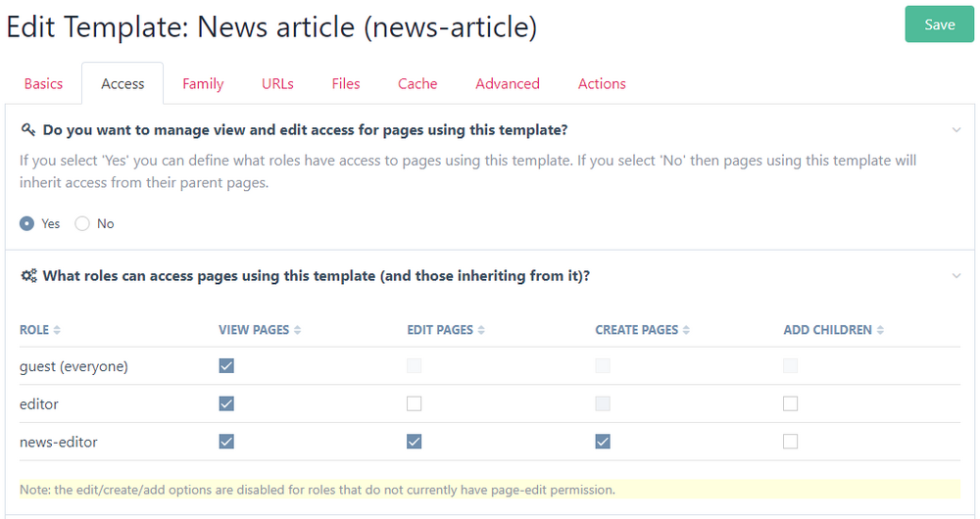Open the Cache tab
This screenshot has height=519, width=980.
tap(417, 84)
